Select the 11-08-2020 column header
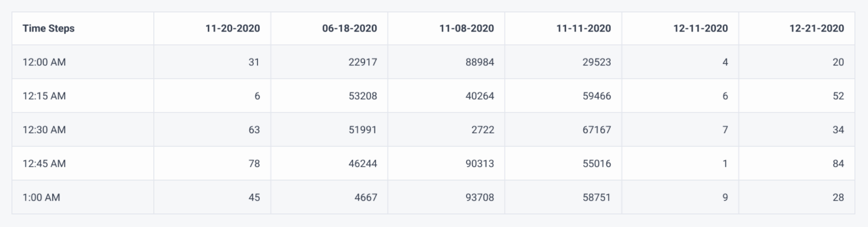Screen dimensions: 868x227 coord(447,29)
